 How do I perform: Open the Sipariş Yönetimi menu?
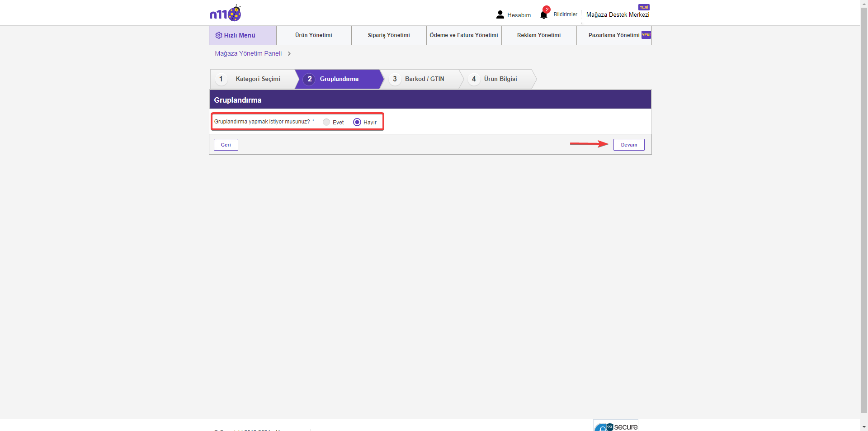pos(389,35)
